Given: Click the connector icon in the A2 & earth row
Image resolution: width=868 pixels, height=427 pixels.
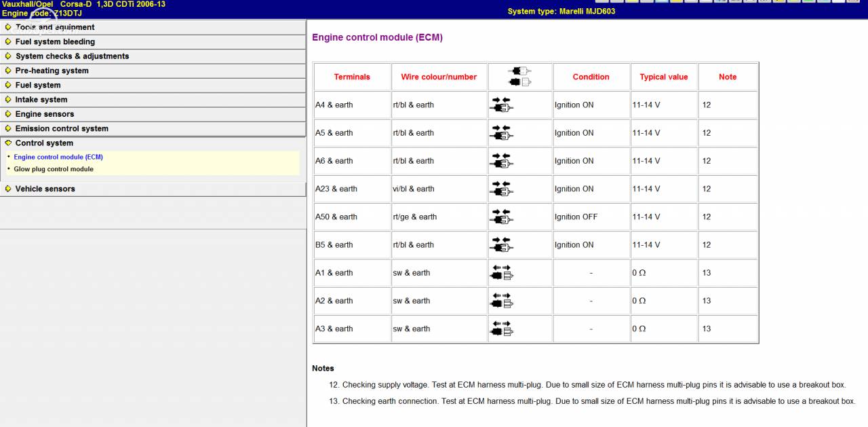Looking at the screenshot, I should point(501,301).
